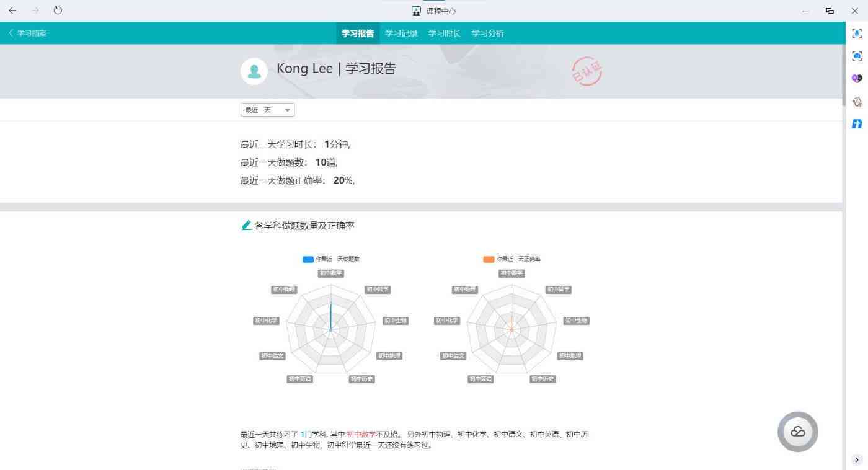This screenshot has height=470, width=868.
Task: Click 初中历史 label on right radar chart
Action: [x=542, y=379]
